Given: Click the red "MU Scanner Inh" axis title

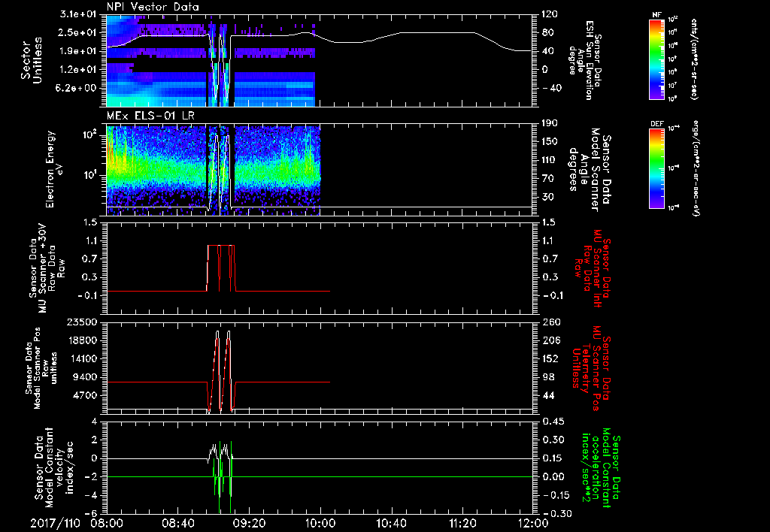Looking at the screenshot, I should coord(594,267).
